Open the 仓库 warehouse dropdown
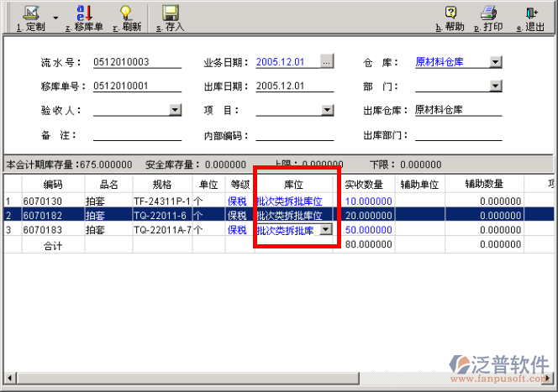The height and width of the screenshot is (392, 558). (495, 61)
